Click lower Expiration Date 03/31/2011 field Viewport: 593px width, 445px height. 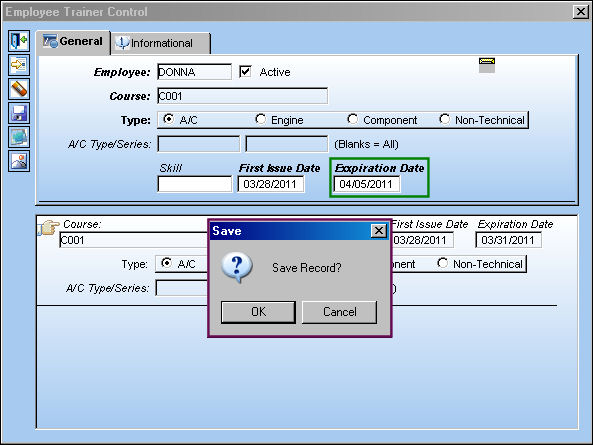click(508, 240)
